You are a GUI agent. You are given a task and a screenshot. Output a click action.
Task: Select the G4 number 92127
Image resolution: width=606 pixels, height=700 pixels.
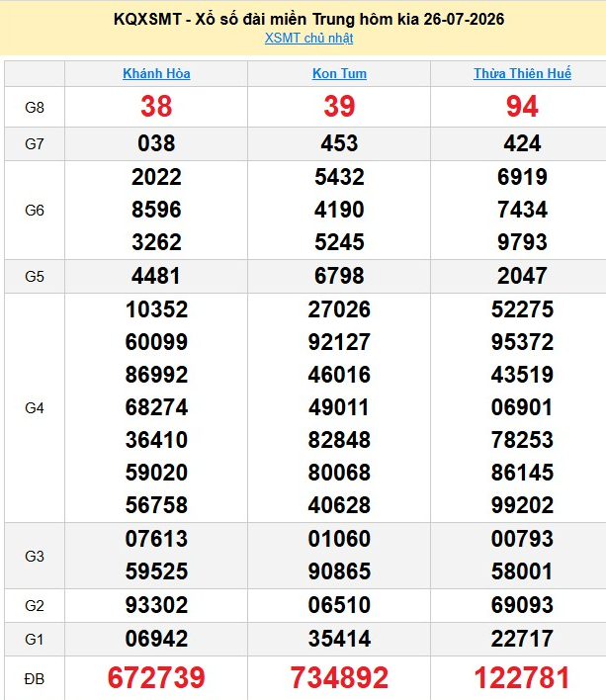pyautogui.click(x=339, y=342)
